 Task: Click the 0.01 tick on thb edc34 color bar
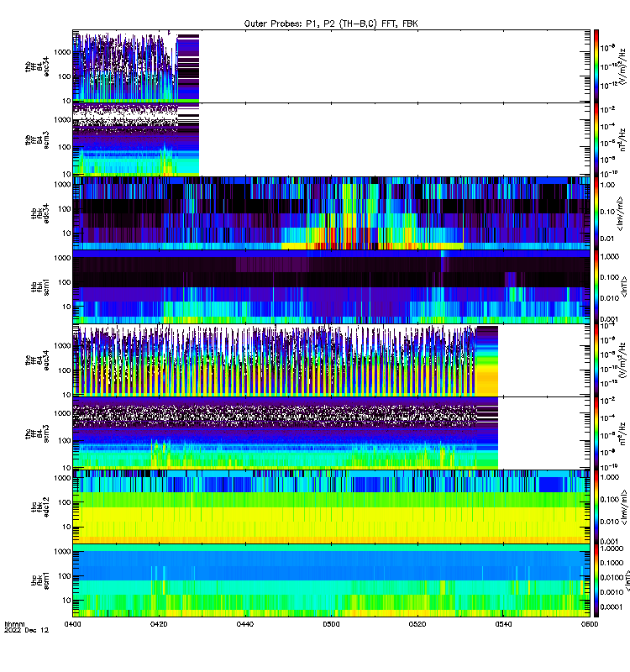coord(607,239)
